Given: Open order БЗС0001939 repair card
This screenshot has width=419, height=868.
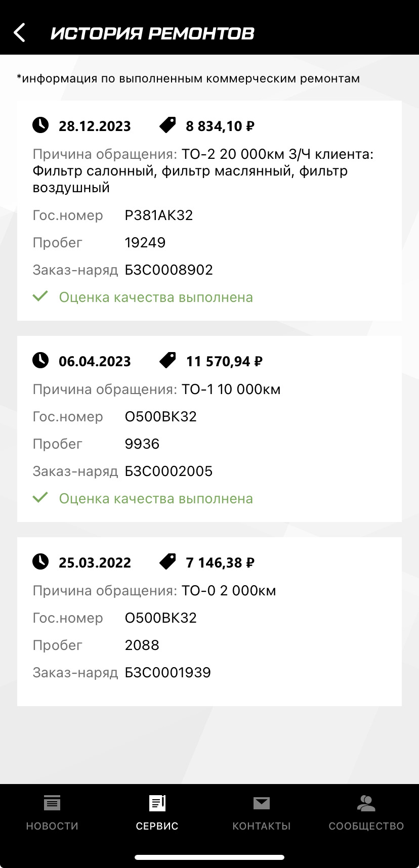Looking at the screenshot, I should pos(209,621).
